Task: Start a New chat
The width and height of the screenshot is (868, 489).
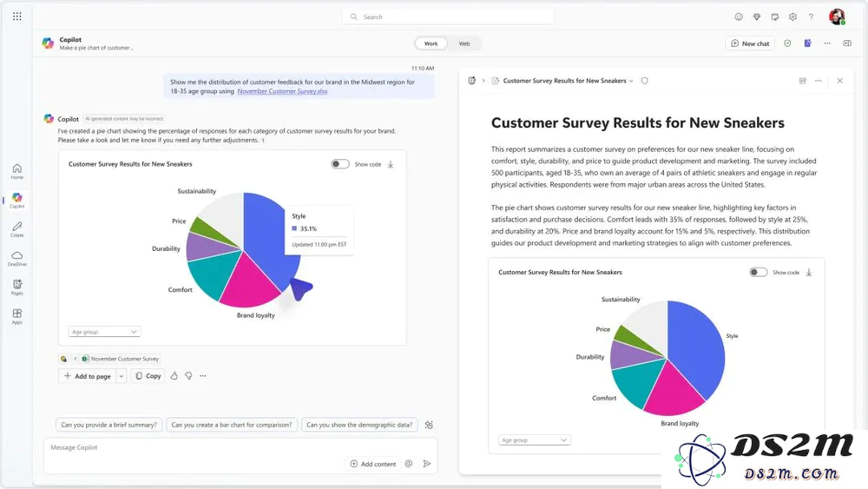Action: tap(750, 43)
